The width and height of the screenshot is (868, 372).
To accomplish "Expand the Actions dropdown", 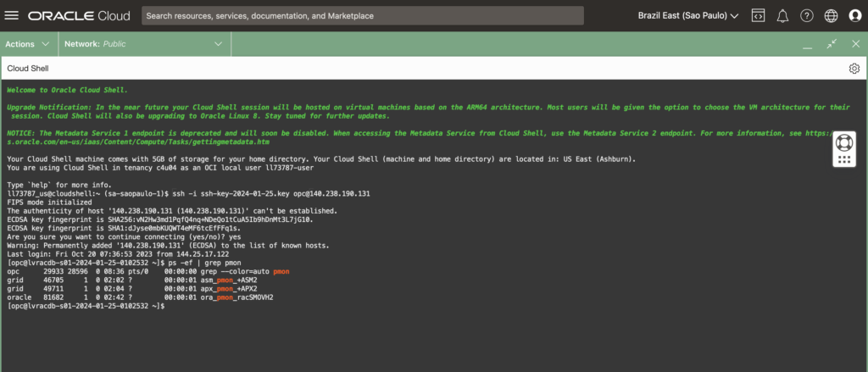I will click(x=28, y=43).
